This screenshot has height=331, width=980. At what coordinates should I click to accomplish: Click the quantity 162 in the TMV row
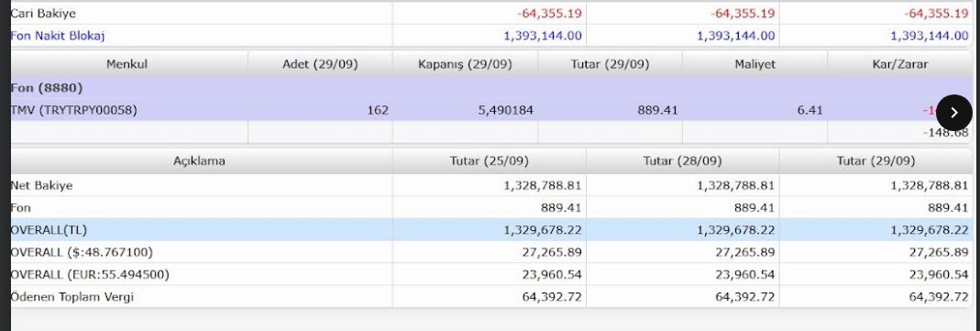(378, 111)
